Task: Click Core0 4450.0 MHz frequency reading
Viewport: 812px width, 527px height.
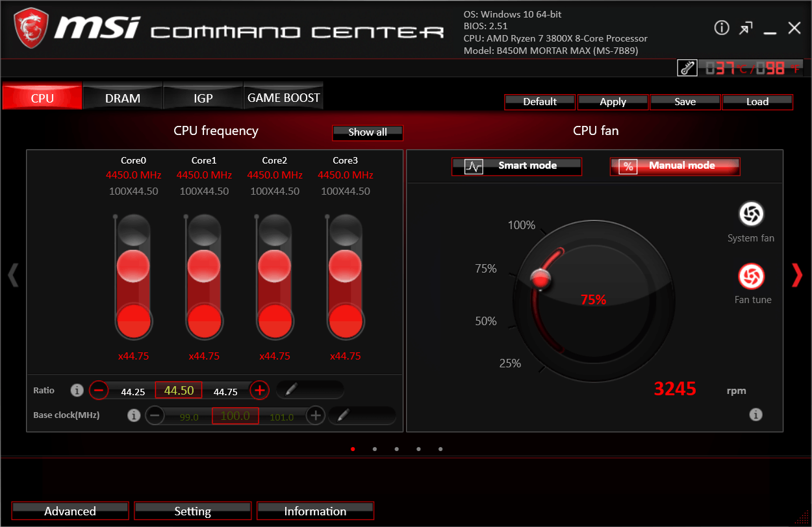Action: pos(134,175)
